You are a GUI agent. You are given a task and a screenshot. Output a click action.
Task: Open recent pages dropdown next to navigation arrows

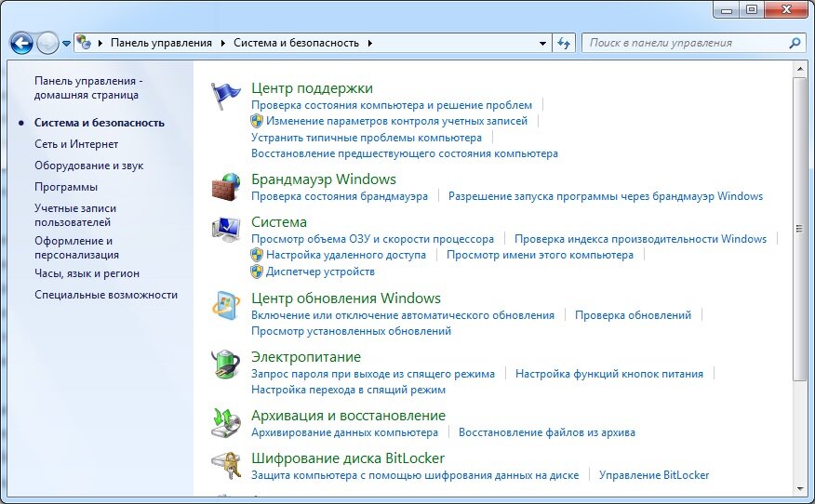point(66,44)
